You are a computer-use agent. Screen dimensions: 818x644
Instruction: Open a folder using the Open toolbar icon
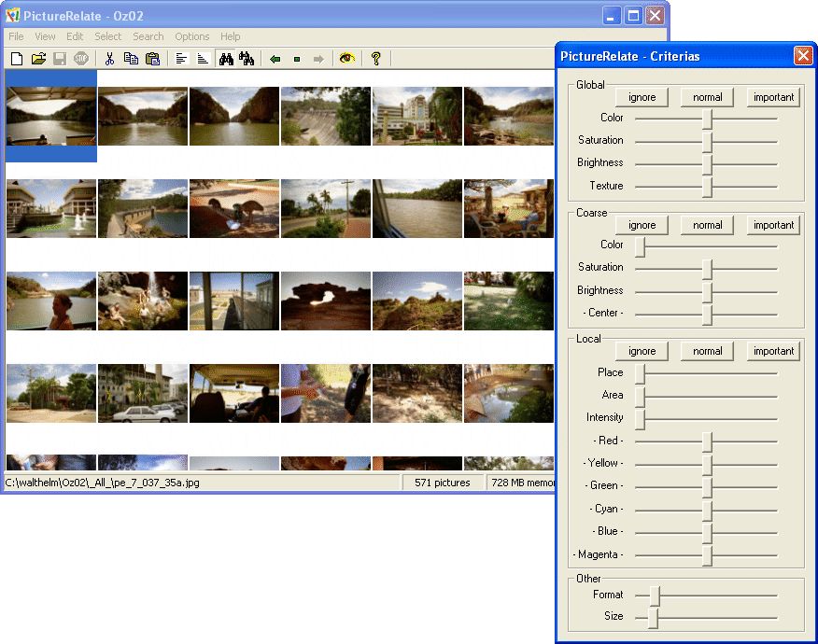click(38, 58)
